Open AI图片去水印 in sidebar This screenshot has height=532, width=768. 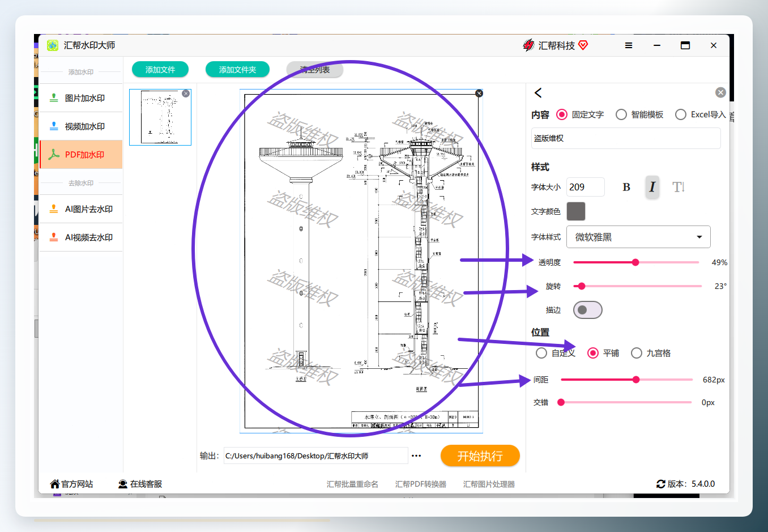click(x=81, y=209)
